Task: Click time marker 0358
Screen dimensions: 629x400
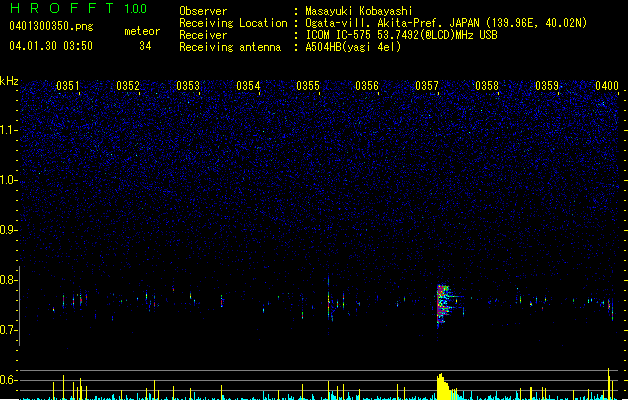Action: 487,86
